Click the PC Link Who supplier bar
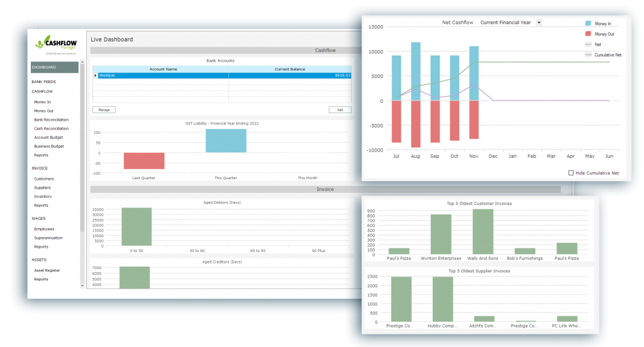This screenshot has height=347, width=644. (567, 319)
